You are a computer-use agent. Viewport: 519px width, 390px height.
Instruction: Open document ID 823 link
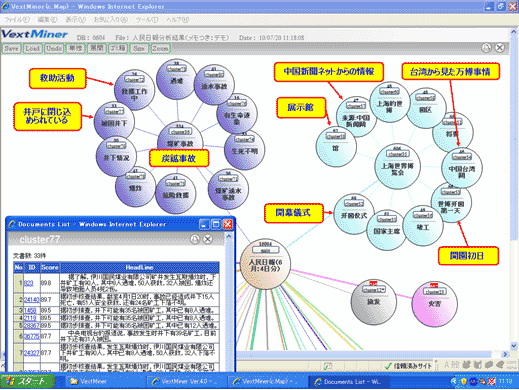[x=29, y=283]
